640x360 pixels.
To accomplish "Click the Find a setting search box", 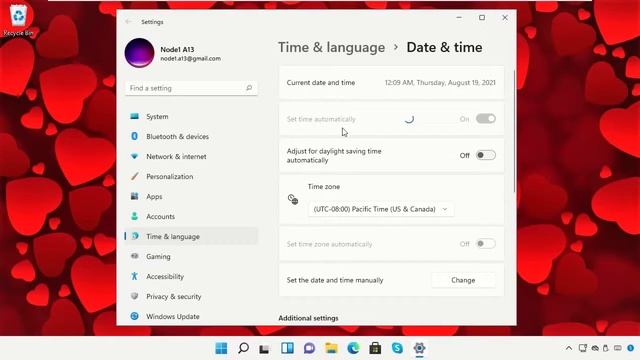I will [x=191, y=88].
